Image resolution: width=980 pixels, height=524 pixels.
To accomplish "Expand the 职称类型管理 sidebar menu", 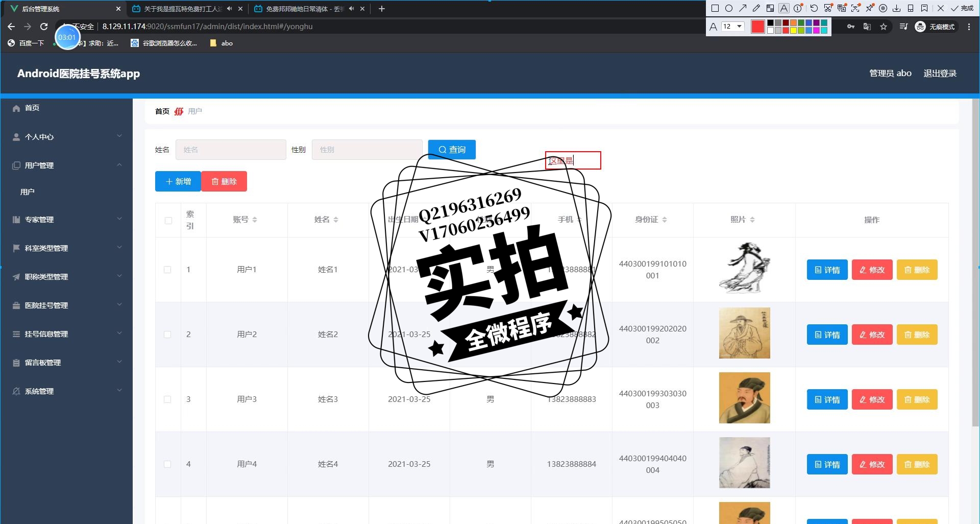I will point(66,277).
